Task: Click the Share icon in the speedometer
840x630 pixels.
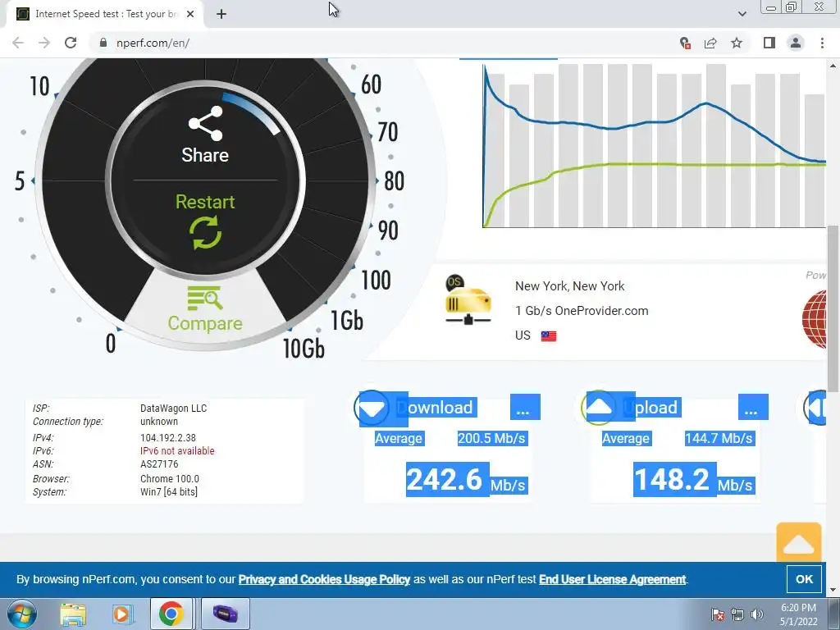Action: [x=206, y=124]
